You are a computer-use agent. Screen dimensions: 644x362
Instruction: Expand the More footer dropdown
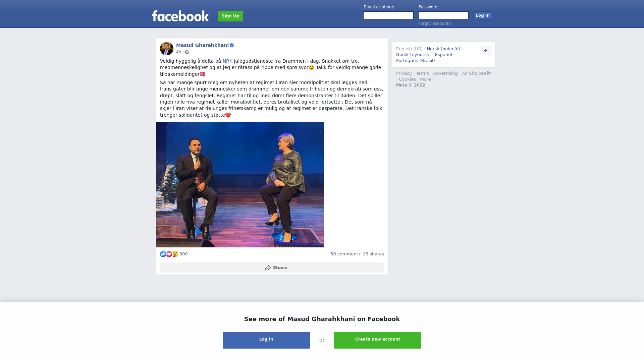tap(427, 79)
